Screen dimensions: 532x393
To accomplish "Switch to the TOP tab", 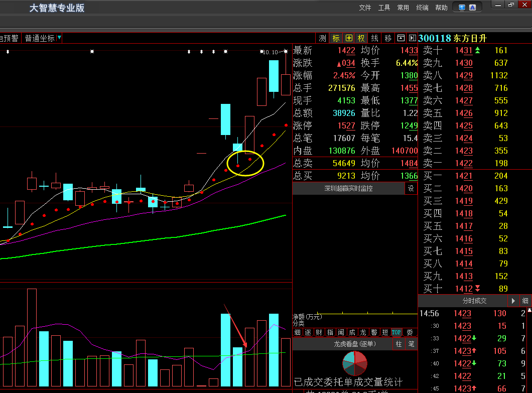I will point(396,333).
